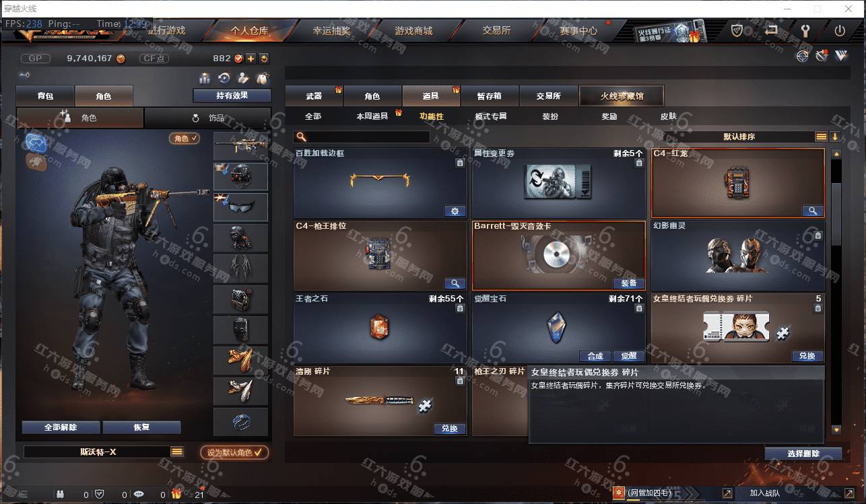The height and width of the screenshot is (504, 866).
Task: Toggle the 角色 checkbox above character model
Action: point(185,138)
